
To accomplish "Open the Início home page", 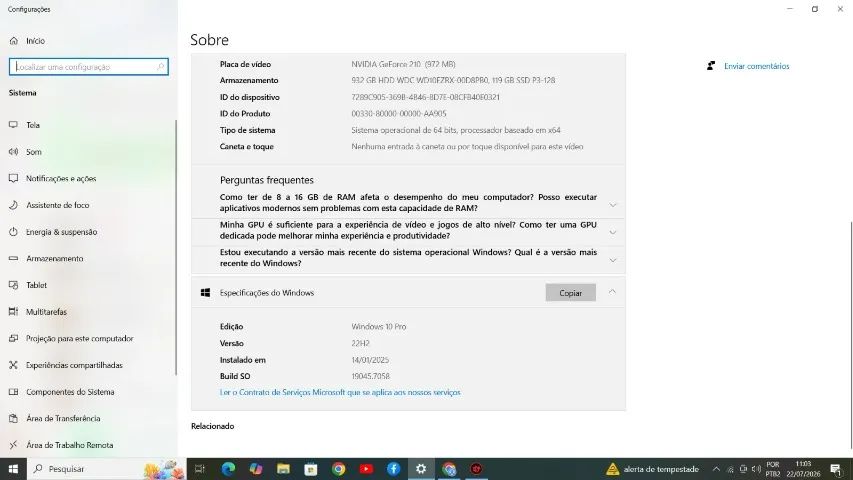I will click(x=27, y=41).
